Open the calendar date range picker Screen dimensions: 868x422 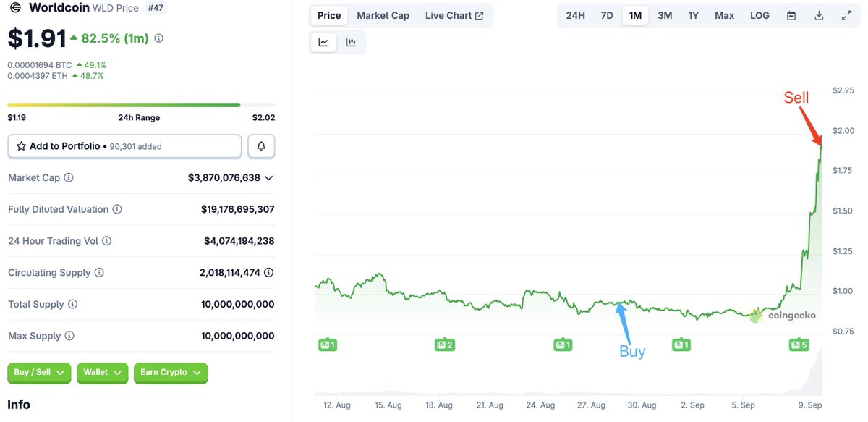(791, 15)
